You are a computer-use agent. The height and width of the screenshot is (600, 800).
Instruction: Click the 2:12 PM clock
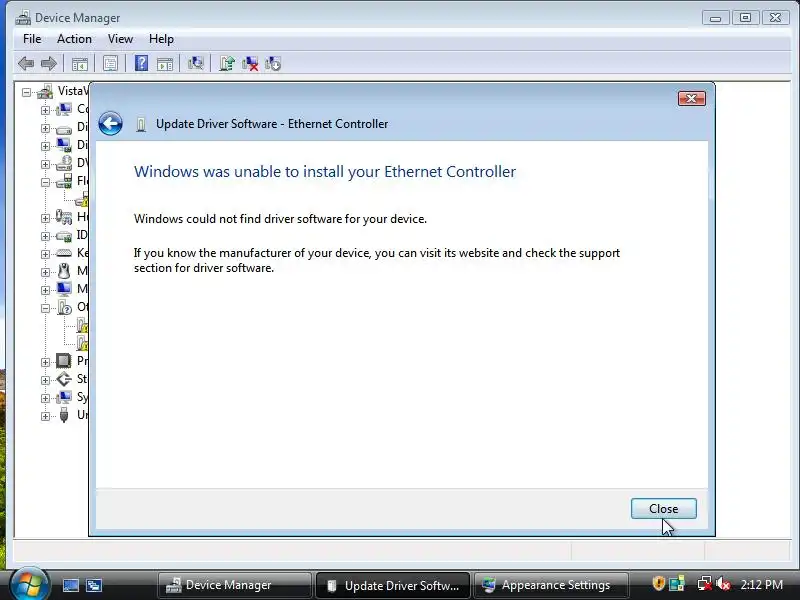point(761,584)
